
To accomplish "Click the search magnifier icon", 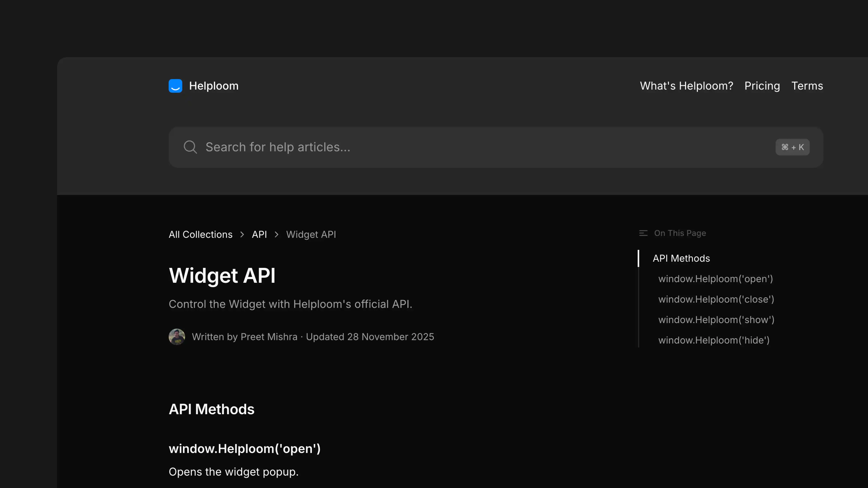I will (190, 147).
